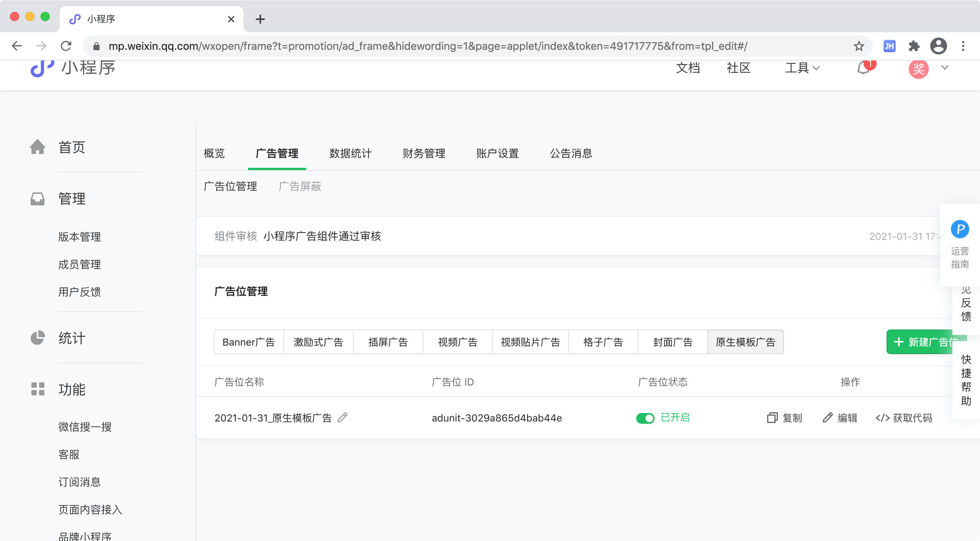Image resolution: width=980 pixels, height=541 pixels.
Task: Click the notification bell icon
Action: tap(863, 68)
